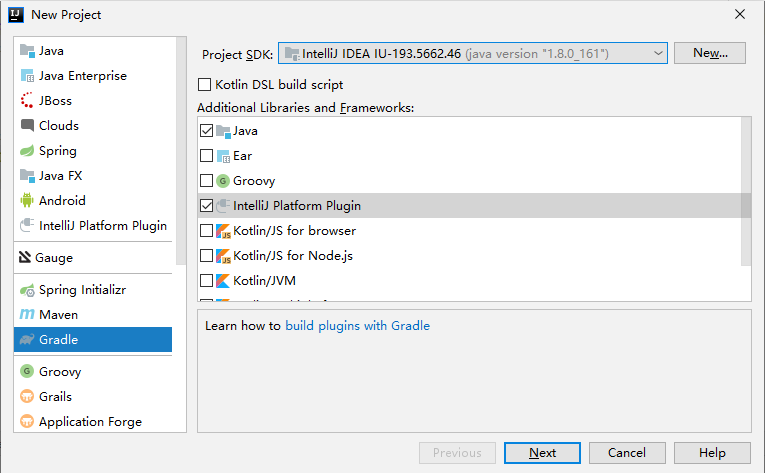Click the JBoss label in sidebar

[x=55, y=101]
